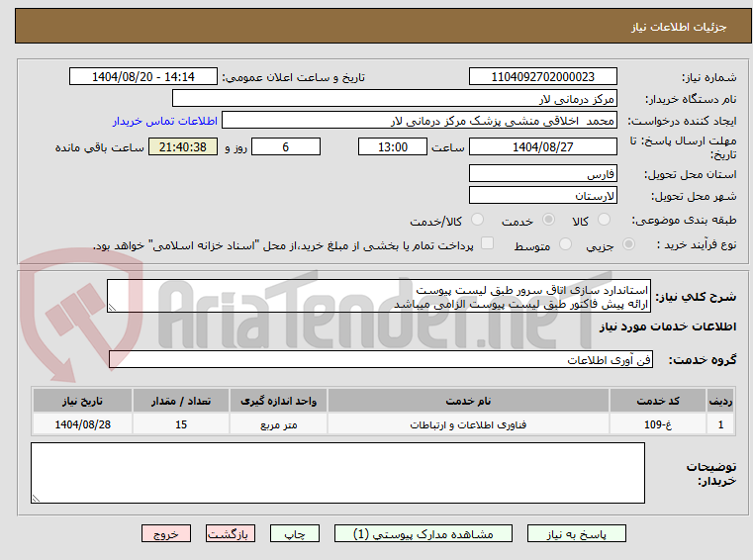Click the buyer notes text area
The height and width of the screenshot is (560, 753).
(x=337, y=473)
